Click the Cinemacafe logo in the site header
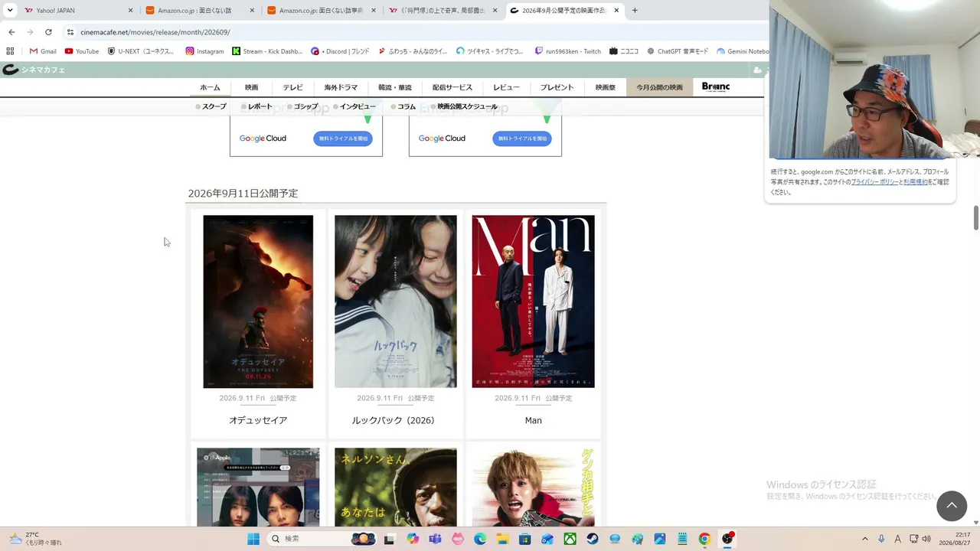 [34, 70]
